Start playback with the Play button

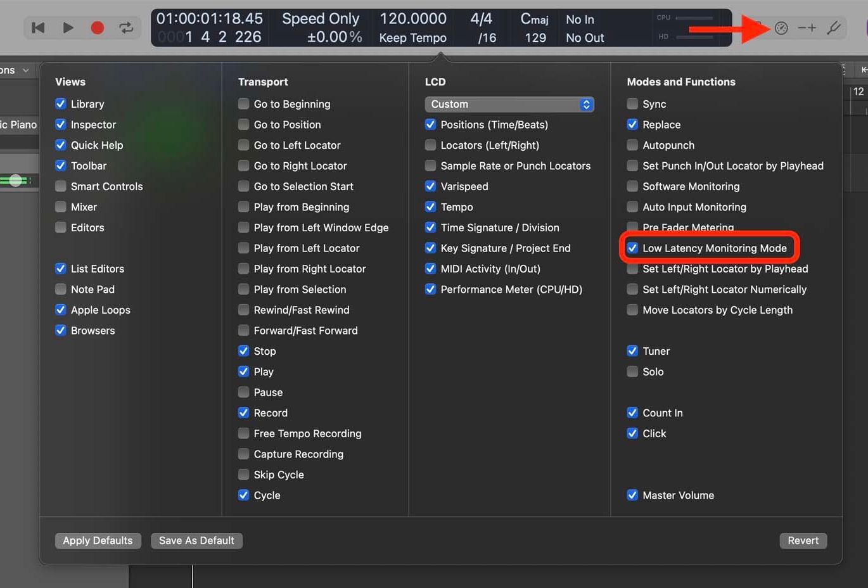pyautogui.click(x=68, y=28)
